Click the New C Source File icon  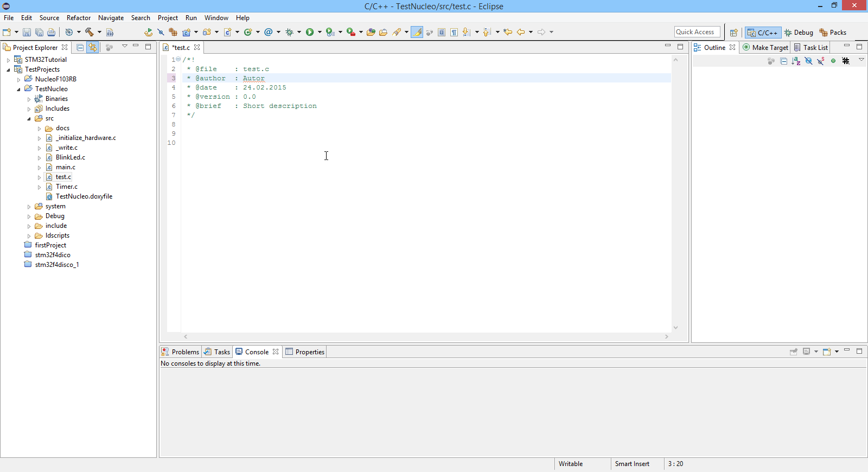tap(228, 32)
